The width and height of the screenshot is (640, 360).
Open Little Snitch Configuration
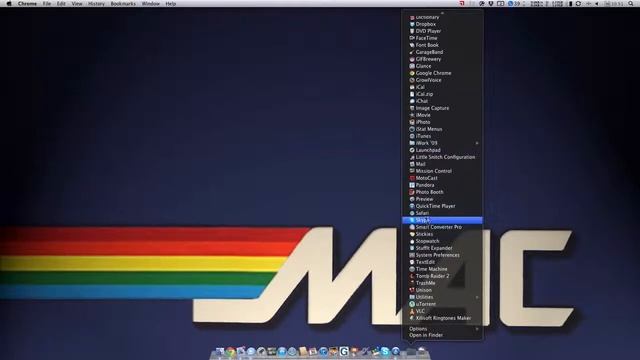point(442,157)
